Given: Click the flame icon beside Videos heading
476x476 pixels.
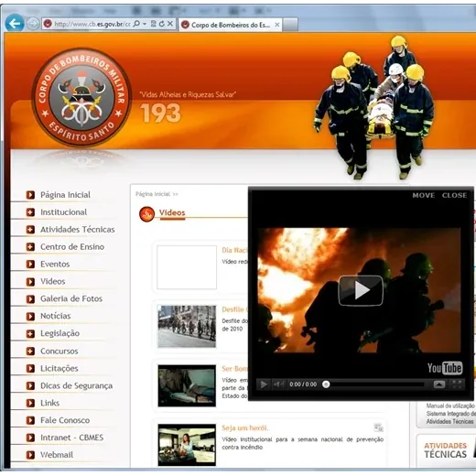Looking at the screenshot, I should (x=146, y=214).
